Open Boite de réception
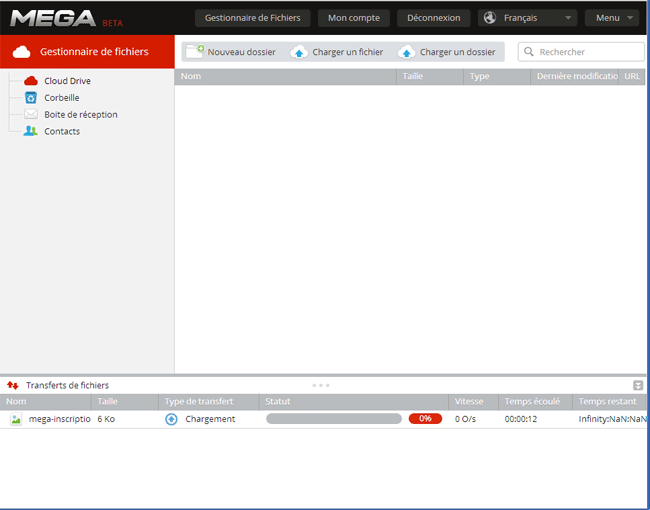This screenshot has width=650, height=510. (x=81, y=114)
